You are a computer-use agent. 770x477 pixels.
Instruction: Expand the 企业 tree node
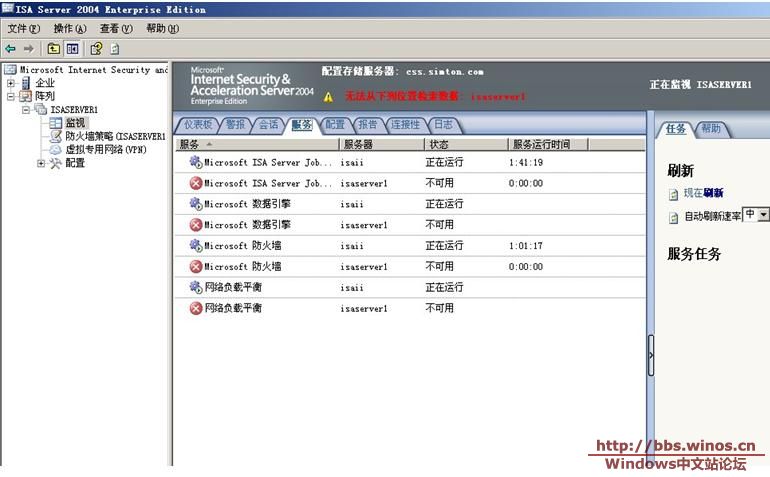pos(11,83)
